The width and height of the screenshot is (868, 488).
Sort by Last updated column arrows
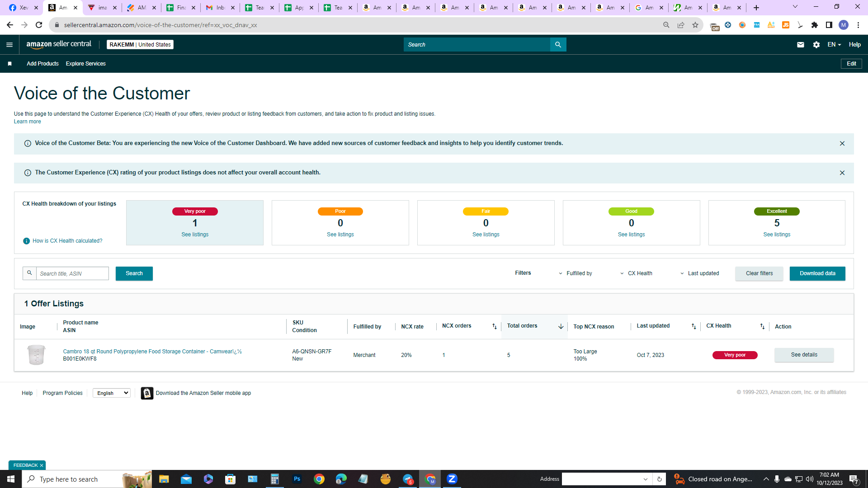click(x=693, y=326)
